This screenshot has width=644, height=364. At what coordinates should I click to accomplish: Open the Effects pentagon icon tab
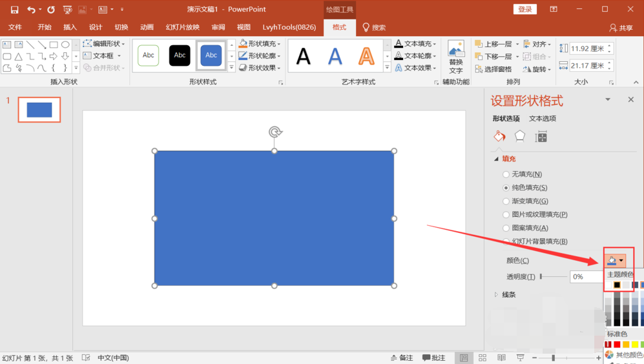(520, 136)
